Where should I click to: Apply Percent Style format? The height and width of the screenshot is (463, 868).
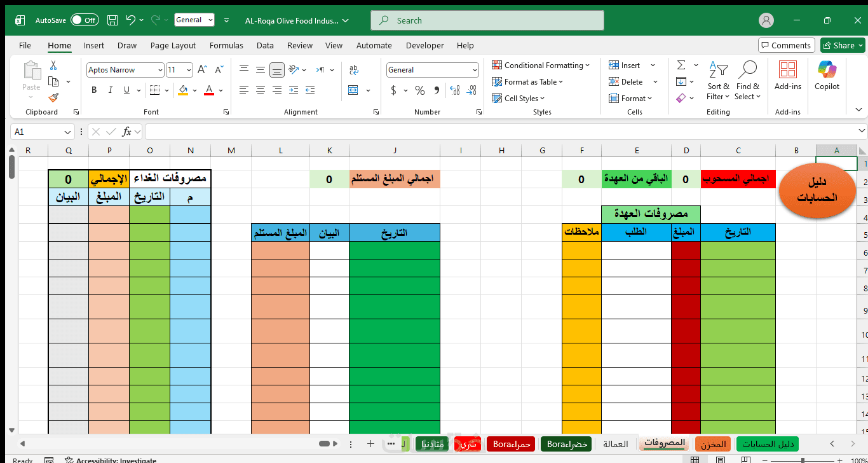[420, 90]
